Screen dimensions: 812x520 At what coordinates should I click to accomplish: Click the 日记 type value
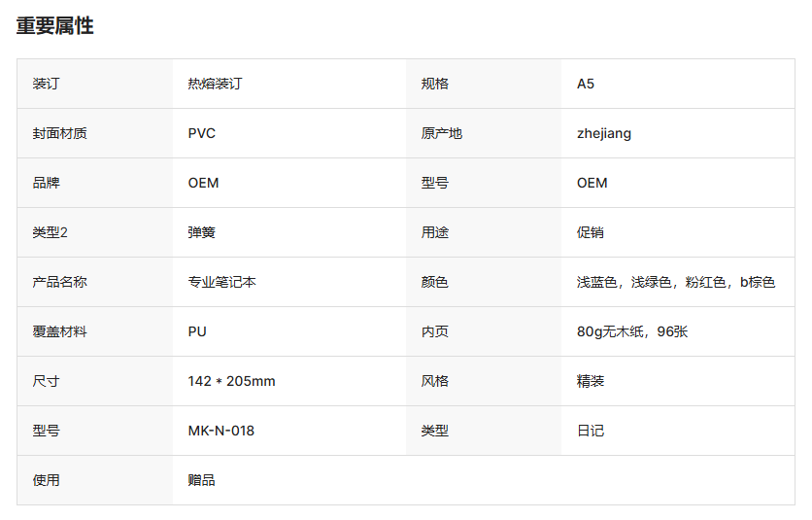point(591,431)
